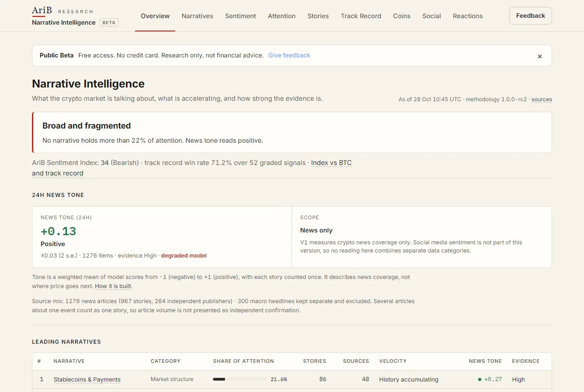Click the Sources column header
This screenshot has width=584, height=392.
tap(356, 361)
